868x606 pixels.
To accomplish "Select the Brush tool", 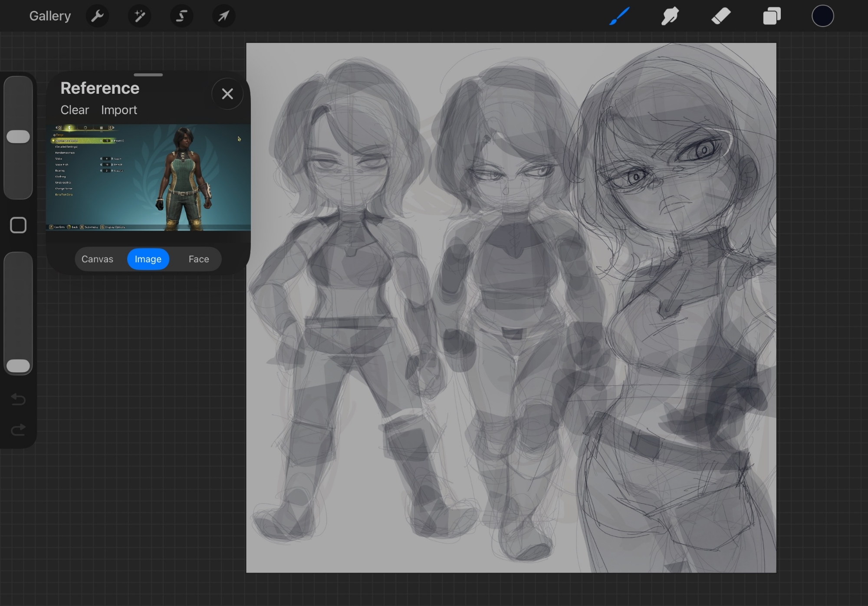I will coord(619,16).
